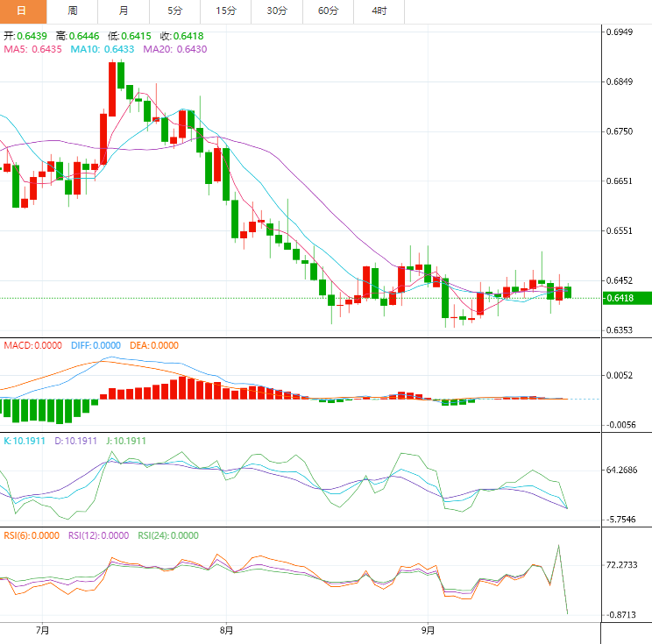Select the MACD indicator label
The width and height of the screenshot is (652, 644).
pyautogui.click(x=32, y=345)
